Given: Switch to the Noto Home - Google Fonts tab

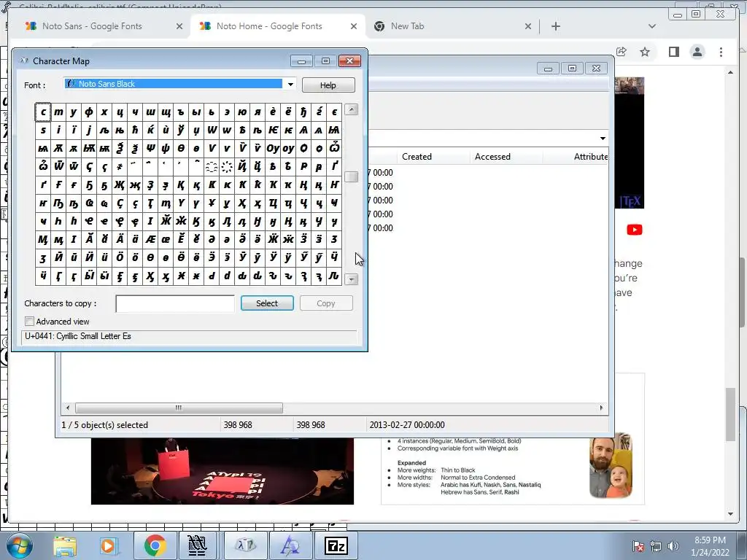Looking at the screenshot, I should click(278, 26).
